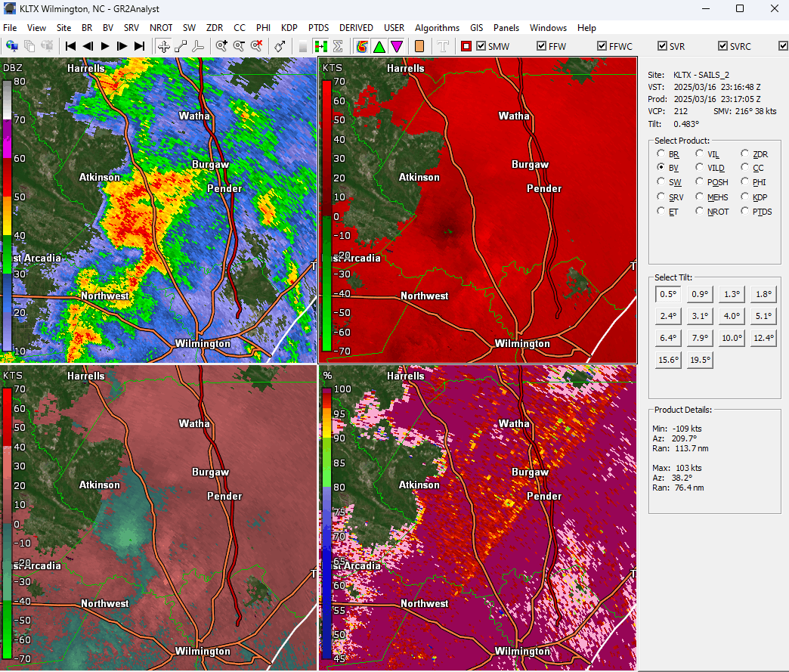This screenshot has width=789, height=672.
Task: Jump to the last frame of the loop
Action: (139, 46)
